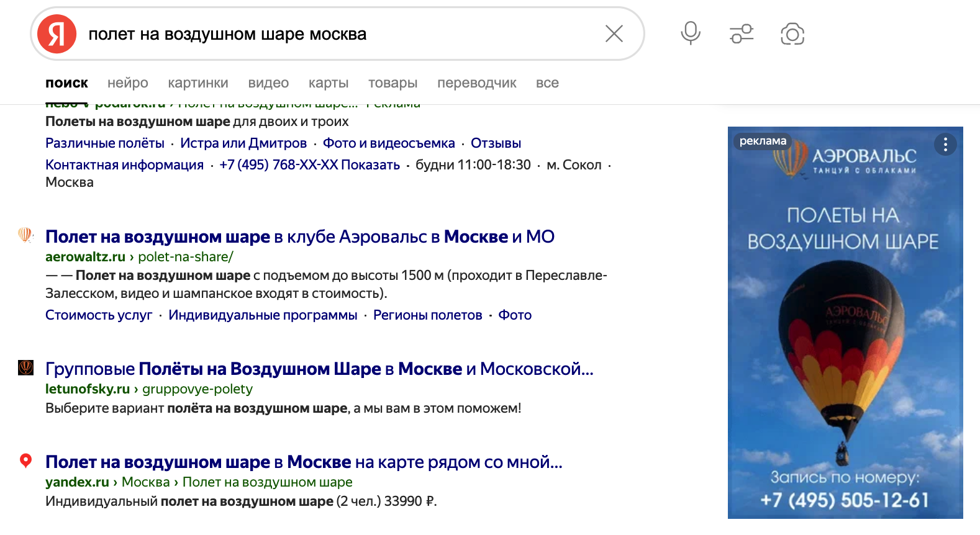Select the поиск tab

coord(66,83)
